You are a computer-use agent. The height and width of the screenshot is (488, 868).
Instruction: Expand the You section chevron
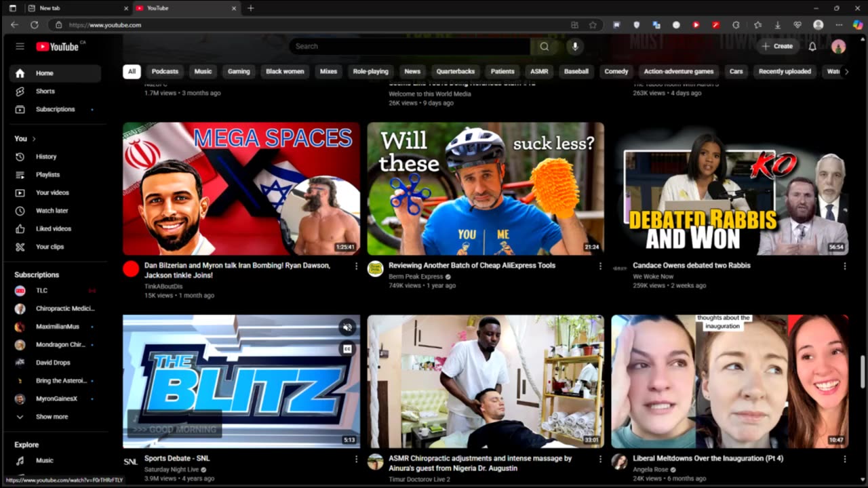click(34, 138)
